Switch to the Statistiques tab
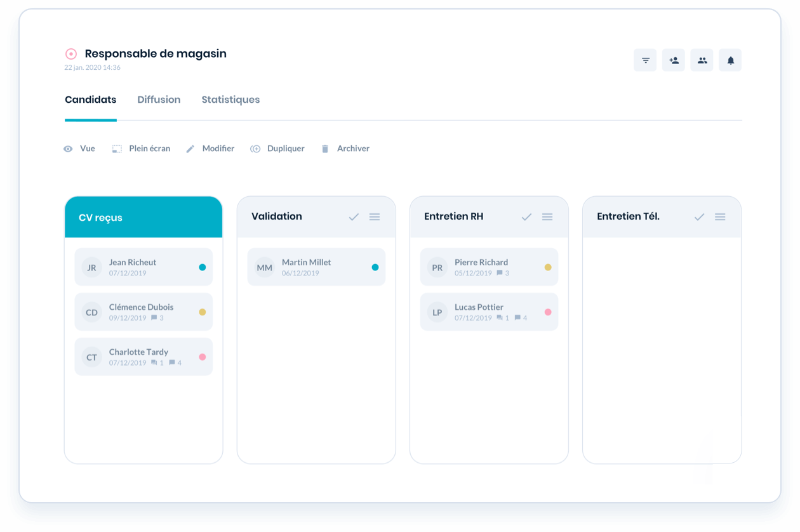Image resolution: width=800 pixels, height=532 pixels. point(230,100)
